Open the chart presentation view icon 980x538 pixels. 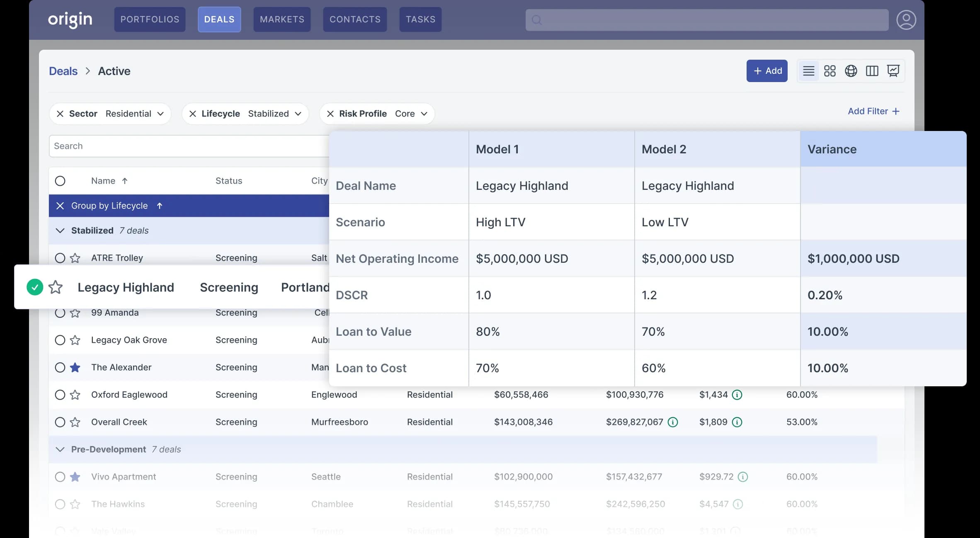click(x=893, y=71)
